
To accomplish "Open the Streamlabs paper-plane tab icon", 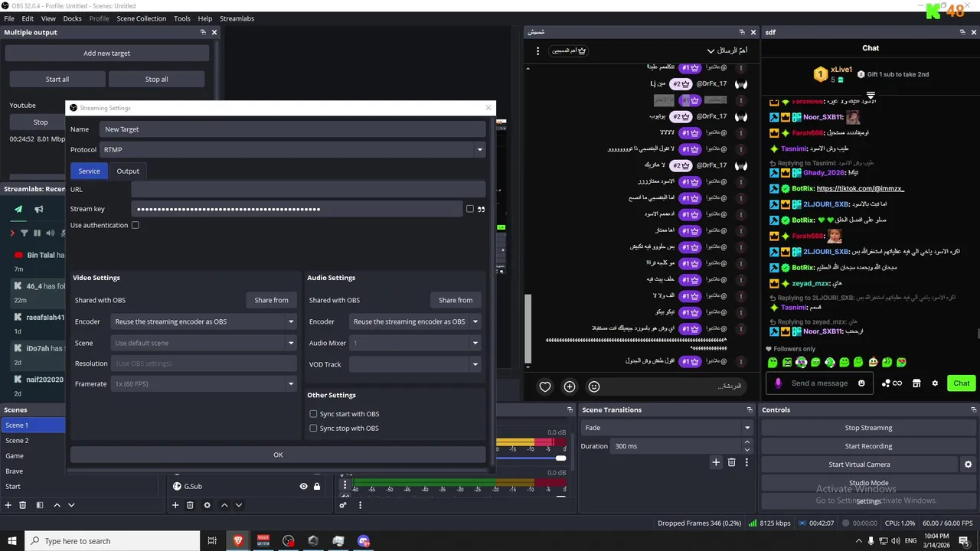I will coord(18,209).
